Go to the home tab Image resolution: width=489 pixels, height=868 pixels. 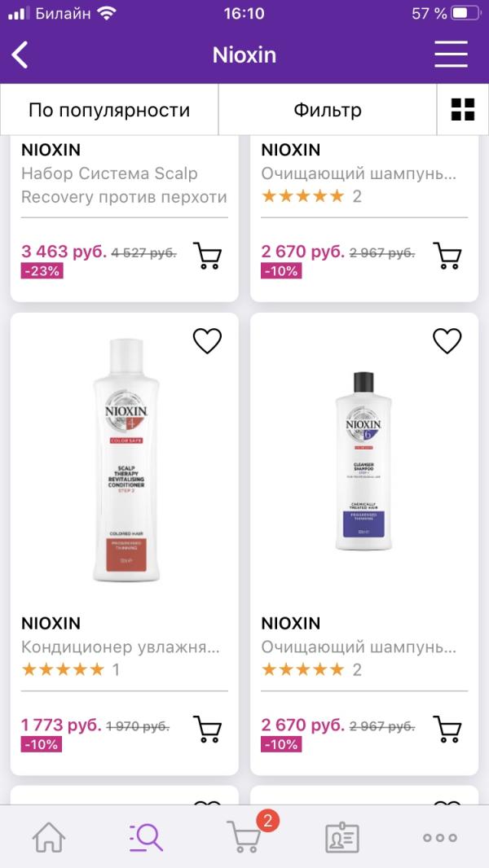click(49, 837)
